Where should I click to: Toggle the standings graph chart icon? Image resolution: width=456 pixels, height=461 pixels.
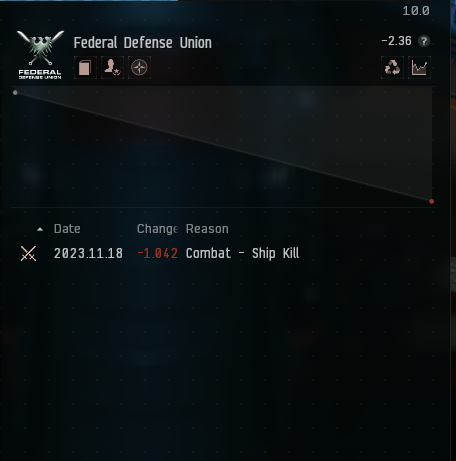[419, 68]
